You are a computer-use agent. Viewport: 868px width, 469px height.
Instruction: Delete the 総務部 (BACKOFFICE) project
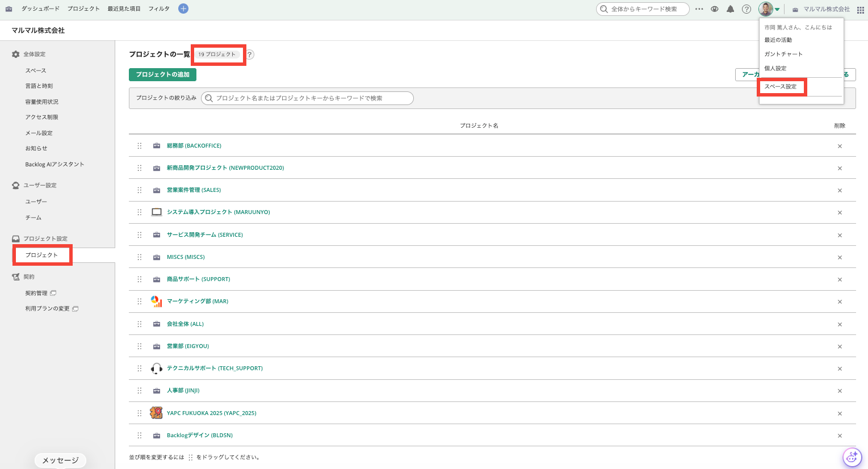coord(840,146)
